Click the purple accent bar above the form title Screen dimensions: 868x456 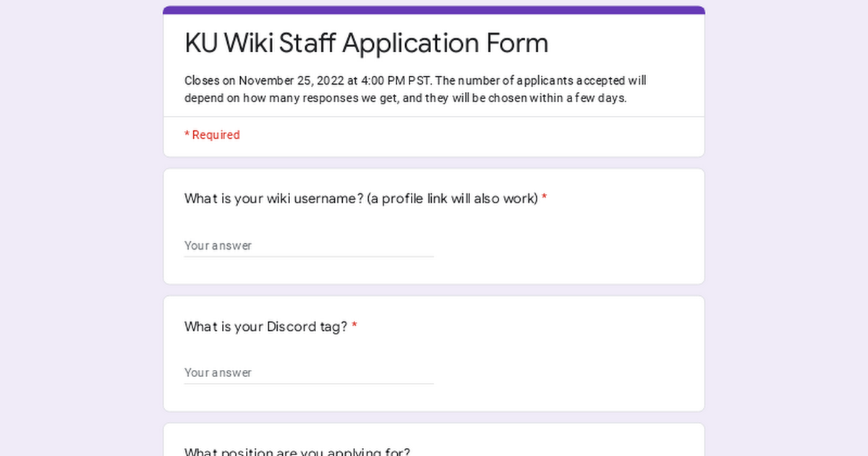coord(434,10)
